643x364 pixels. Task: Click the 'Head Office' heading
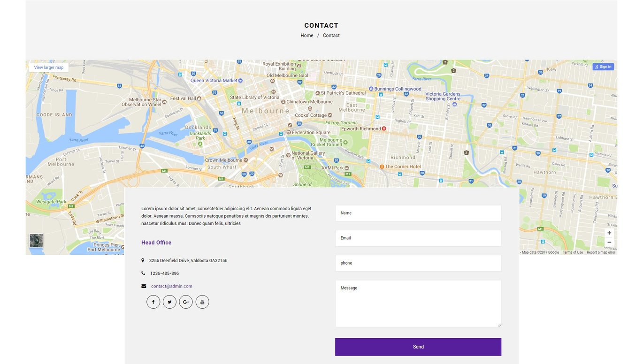coord(156,243)
